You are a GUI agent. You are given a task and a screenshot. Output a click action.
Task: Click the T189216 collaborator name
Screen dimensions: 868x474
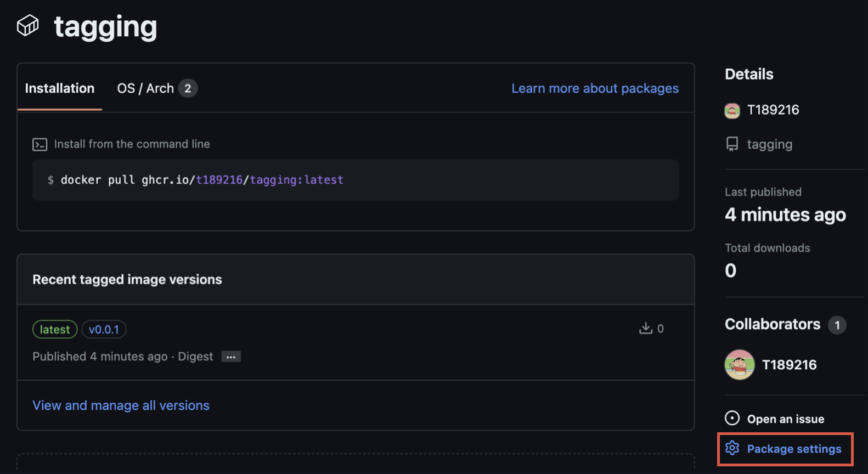click(x=789, y=365)
